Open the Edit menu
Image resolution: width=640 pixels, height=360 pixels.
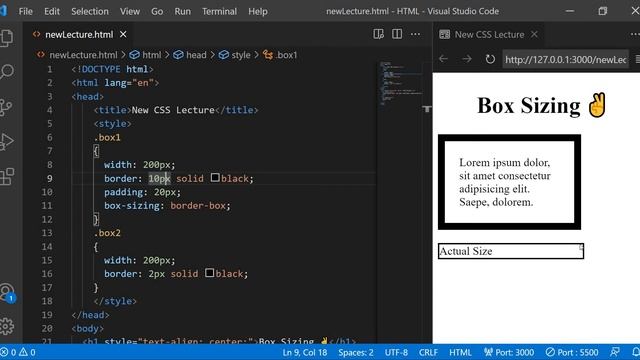coord(52,11)
